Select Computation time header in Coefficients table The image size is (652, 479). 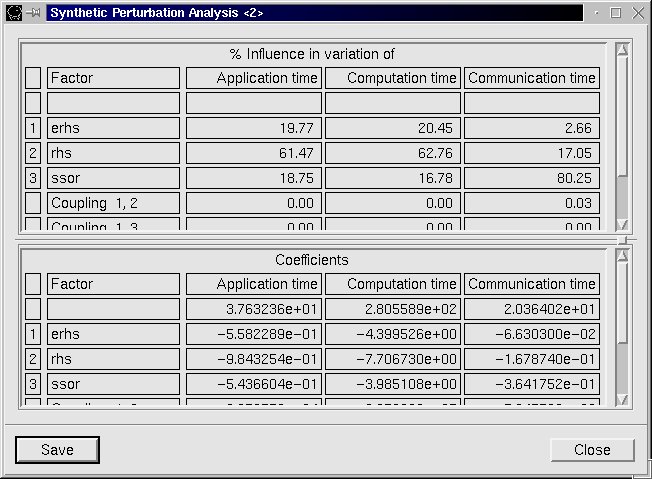(x=393, y=284)
